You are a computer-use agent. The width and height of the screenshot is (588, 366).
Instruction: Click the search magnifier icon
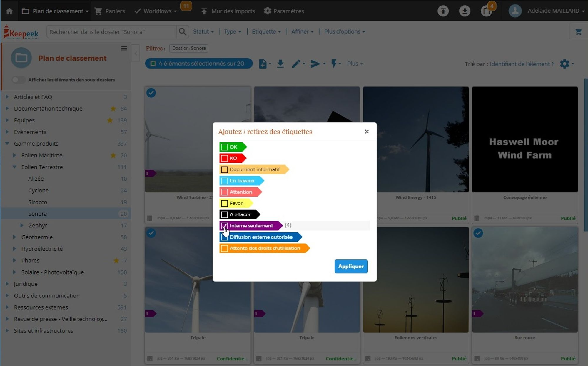click(182, 32)
